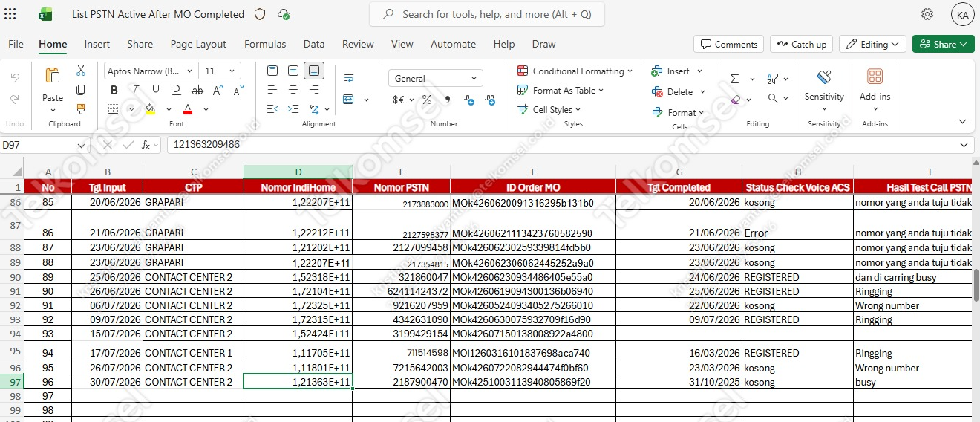The width and height of the screenshot is (980, 422).
Task: Click the Merge cells icon
Action: coord(349,99)
